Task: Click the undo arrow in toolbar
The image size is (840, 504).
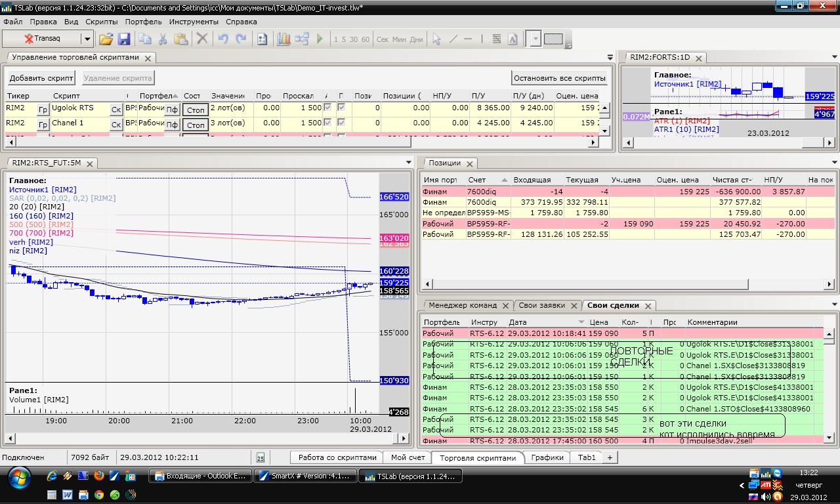Action: 223,39
